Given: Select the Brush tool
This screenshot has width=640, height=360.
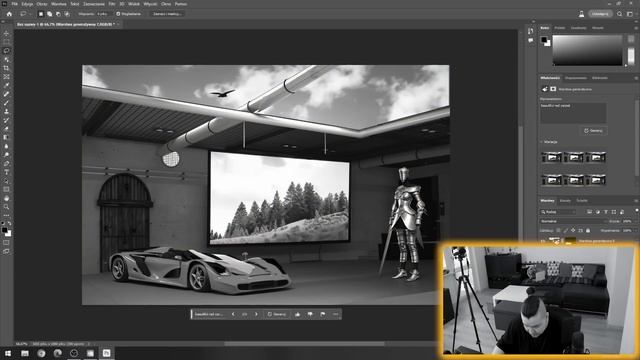Looking at the screenshot, I should (x=6, y=102).
